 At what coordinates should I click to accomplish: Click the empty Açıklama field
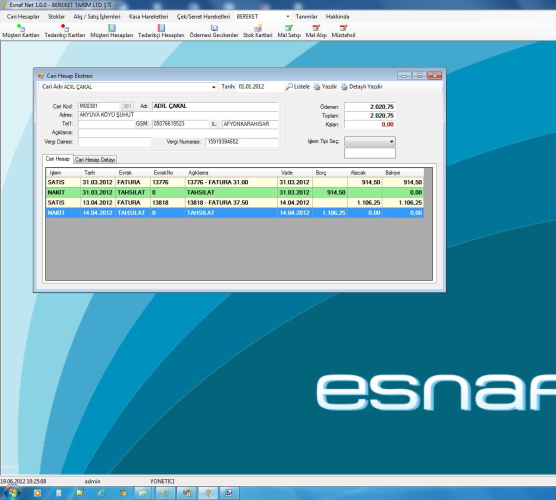(x=178, y=133)
